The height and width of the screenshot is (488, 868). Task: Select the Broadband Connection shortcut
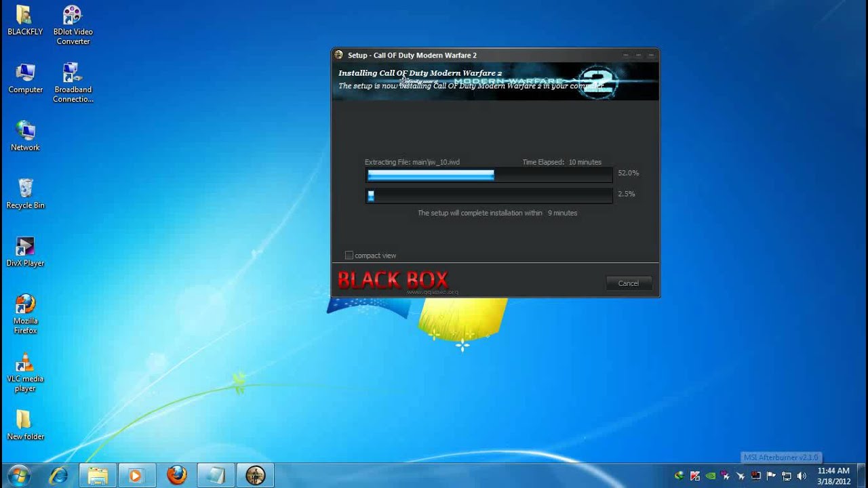point(73,83)
